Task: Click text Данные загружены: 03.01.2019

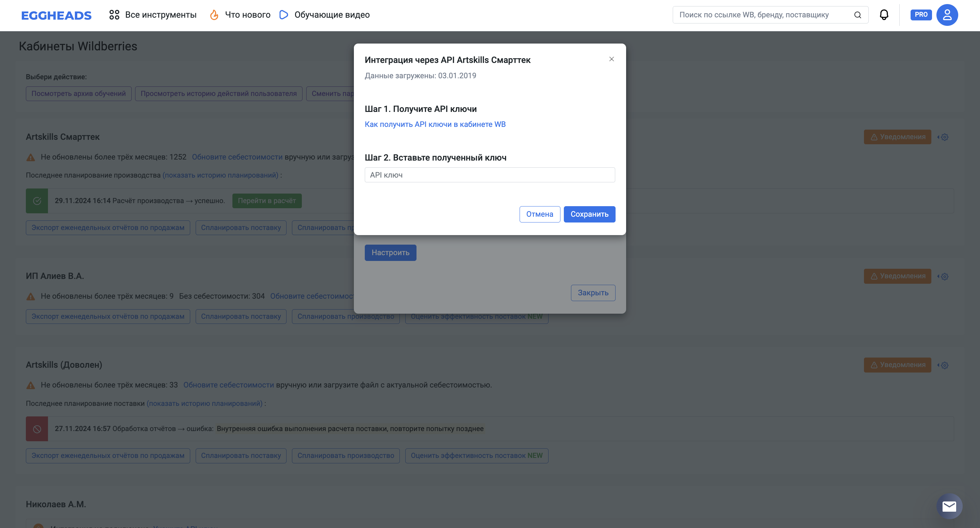Action: [x=420, y=76]
